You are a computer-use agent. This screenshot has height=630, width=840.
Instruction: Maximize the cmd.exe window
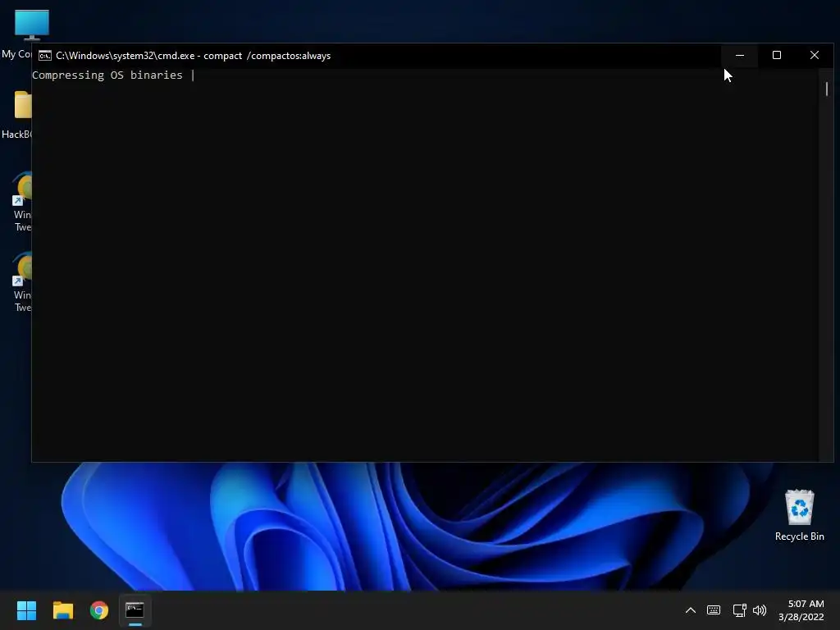[x=777, y=55]
